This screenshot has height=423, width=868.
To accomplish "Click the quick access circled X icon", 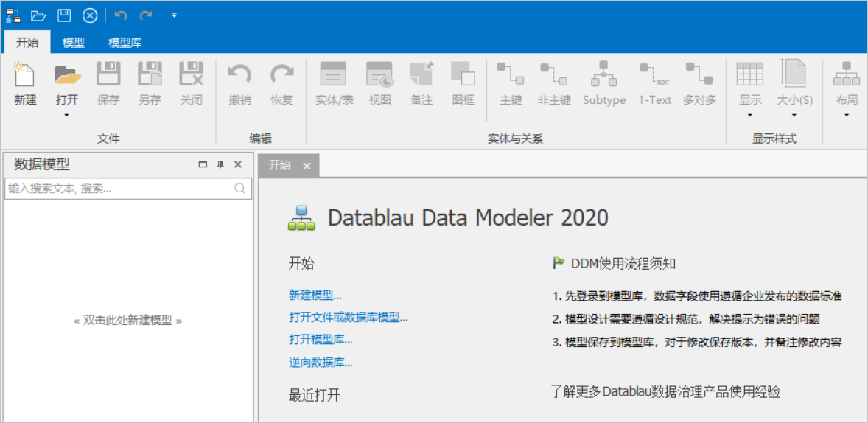I will point(90,15).
